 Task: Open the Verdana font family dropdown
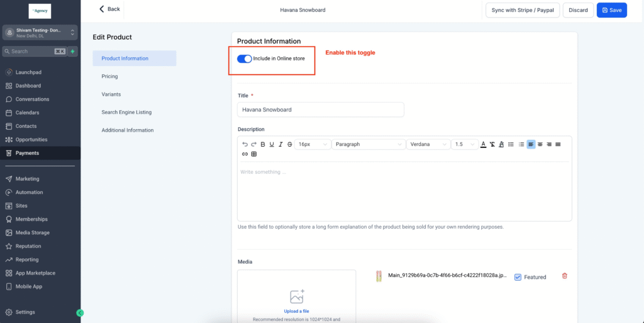428,144
